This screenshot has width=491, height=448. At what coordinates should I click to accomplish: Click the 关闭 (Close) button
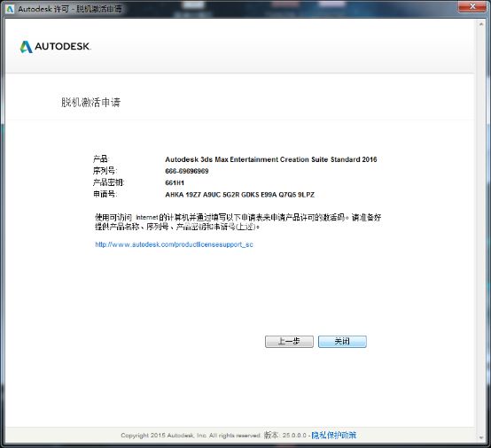[342, 342]
